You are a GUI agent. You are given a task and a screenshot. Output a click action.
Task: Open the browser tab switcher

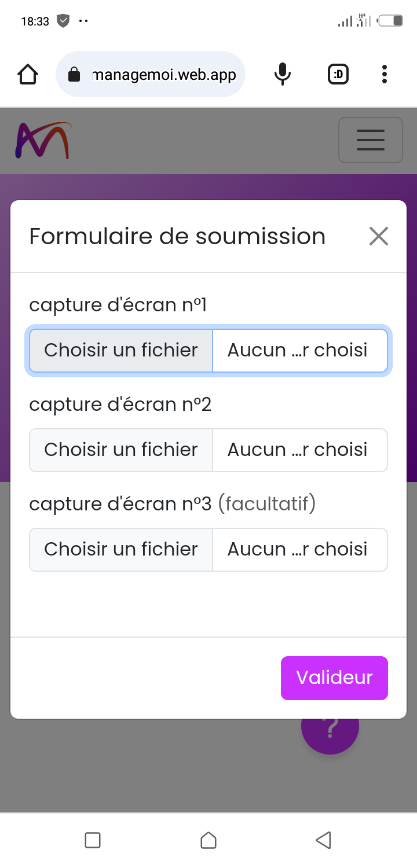(338, 74)
